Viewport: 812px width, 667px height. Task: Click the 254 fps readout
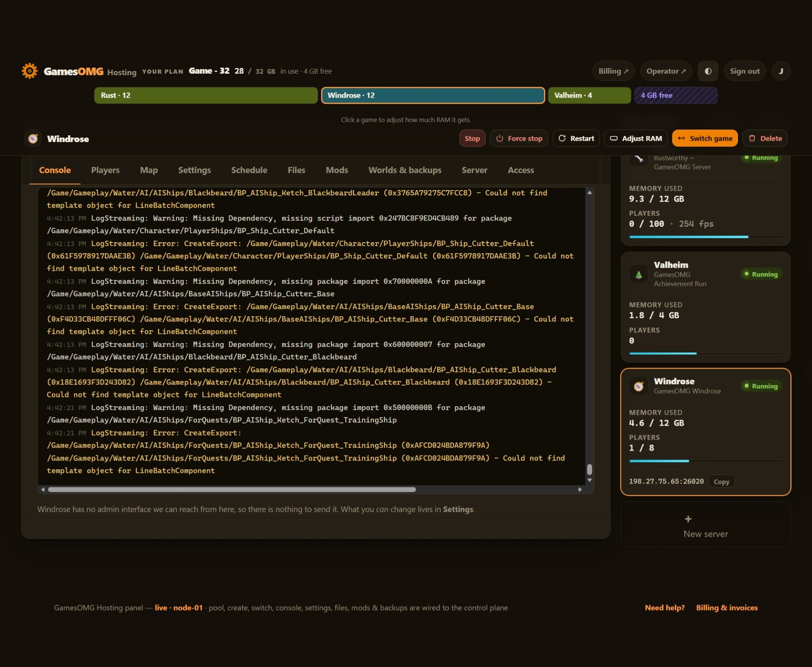(x=696, y=224)
